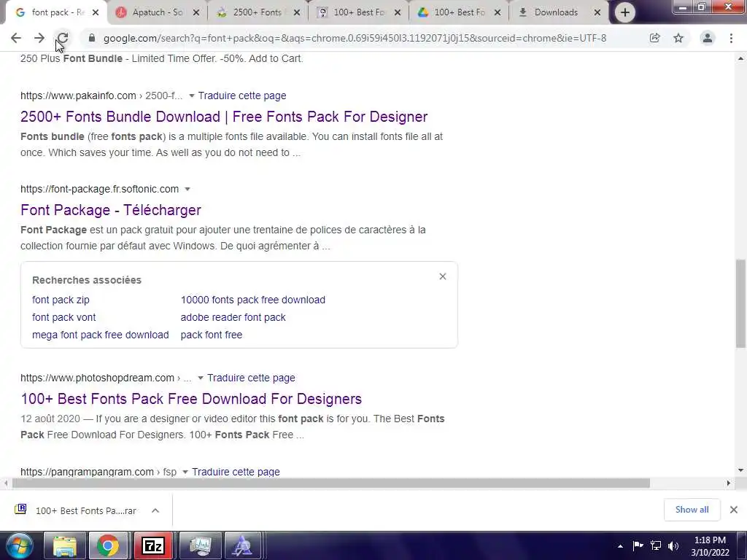Open a new tab with the plus button
Image resolution: width=747 pixels, height=560 pixels.
(625, 12)
